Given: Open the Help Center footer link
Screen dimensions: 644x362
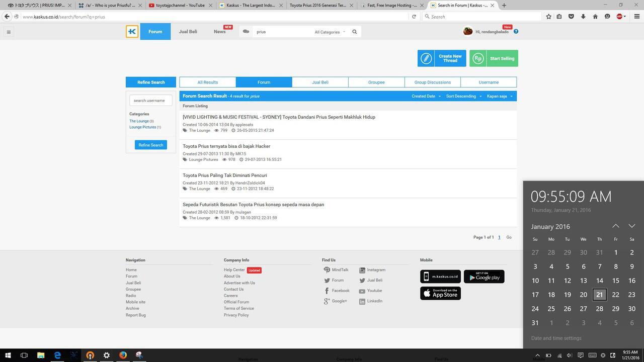Looking at the screenshot, I should pyautogui.click(x=234, y=270).
